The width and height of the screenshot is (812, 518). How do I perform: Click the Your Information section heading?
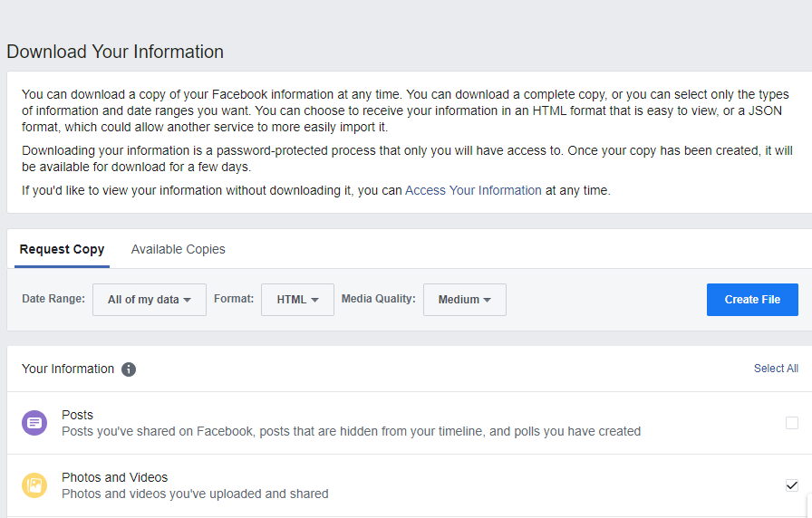(68, 369)
